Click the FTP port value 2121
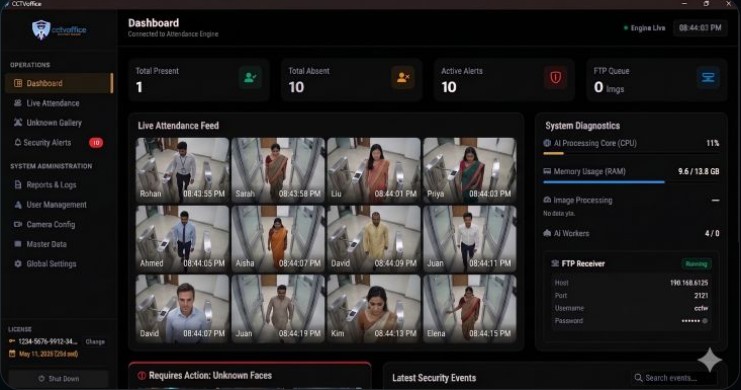Viewport: 741px width, 390px height. (701, 295)
